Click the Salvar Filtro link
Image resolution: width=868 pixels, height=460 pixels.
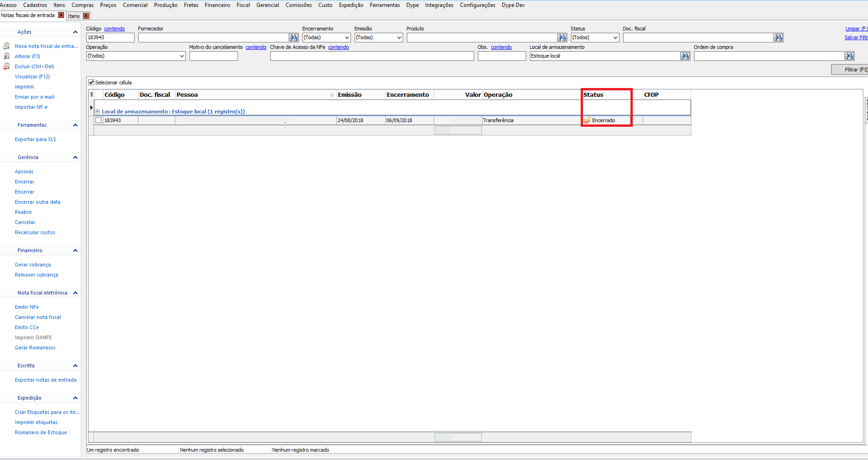click(x=856, y=38)
